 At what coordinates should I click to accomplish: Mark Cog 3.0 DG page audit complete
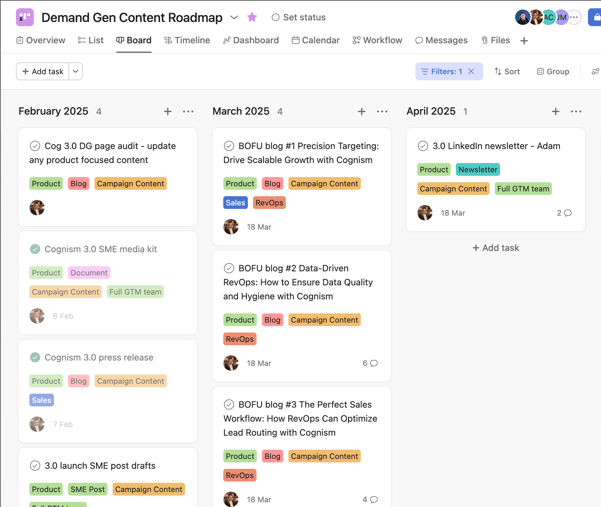coord(35,146)
